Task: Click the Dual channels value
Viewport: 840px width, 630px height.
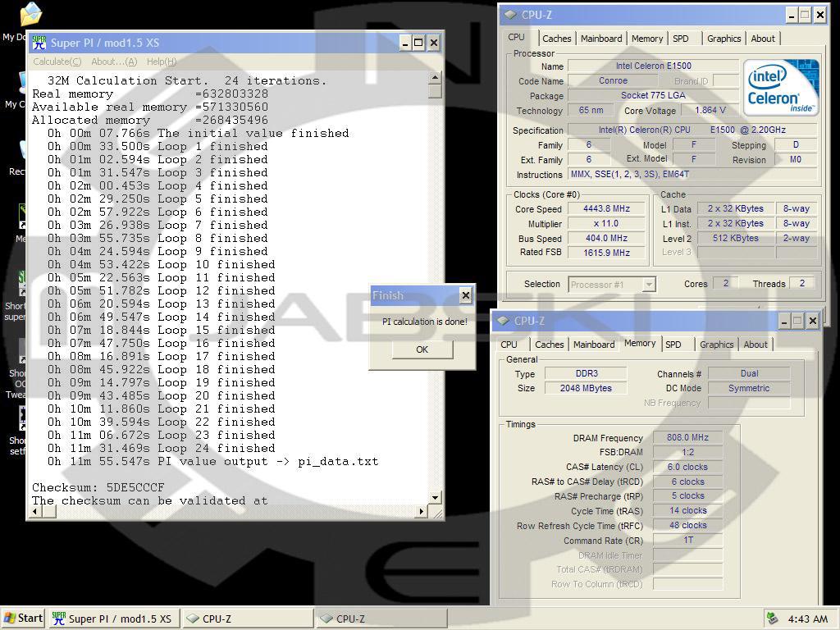Action: [x=749, y=373]
